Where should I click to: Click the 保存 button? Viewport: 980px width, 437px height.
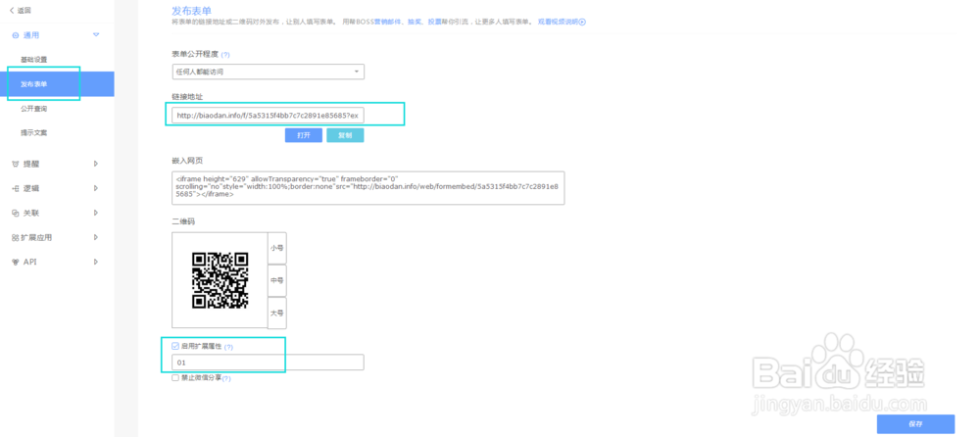click(x=915, y=424)
